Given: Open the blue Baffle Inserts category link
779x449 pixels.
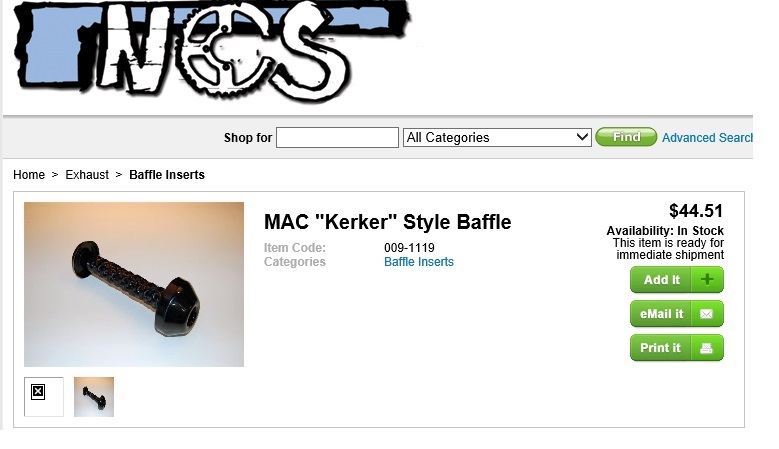Looking at the screenshot, I should tap(419, 262).
